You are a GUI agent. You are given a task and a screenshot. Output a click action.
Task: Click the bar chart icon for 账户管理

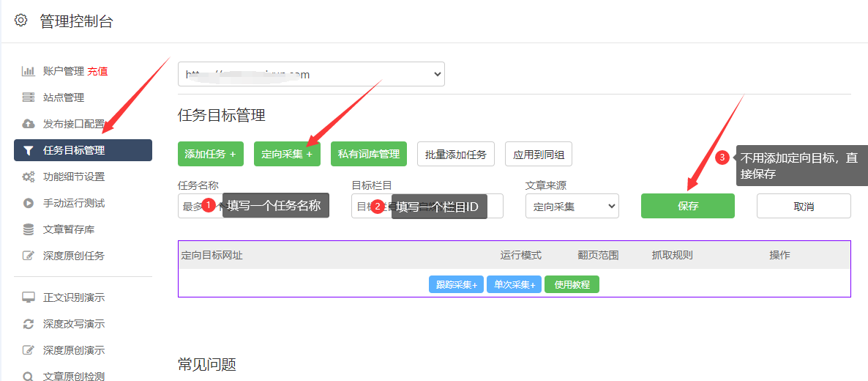tap(29, 71)
